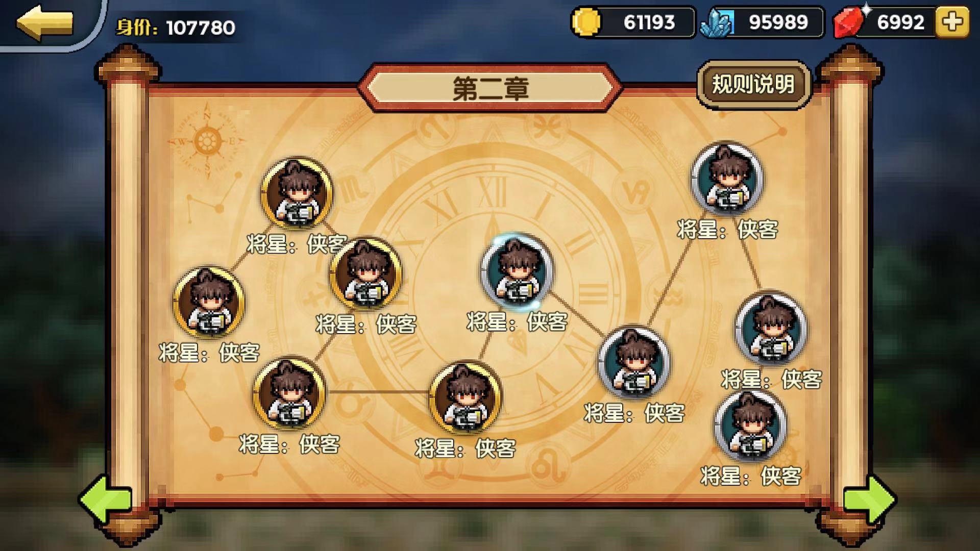The height and width of the screenshot is (551, 980).
Task: Select the bottom-center gold stage node
Action: pos(465,398)
